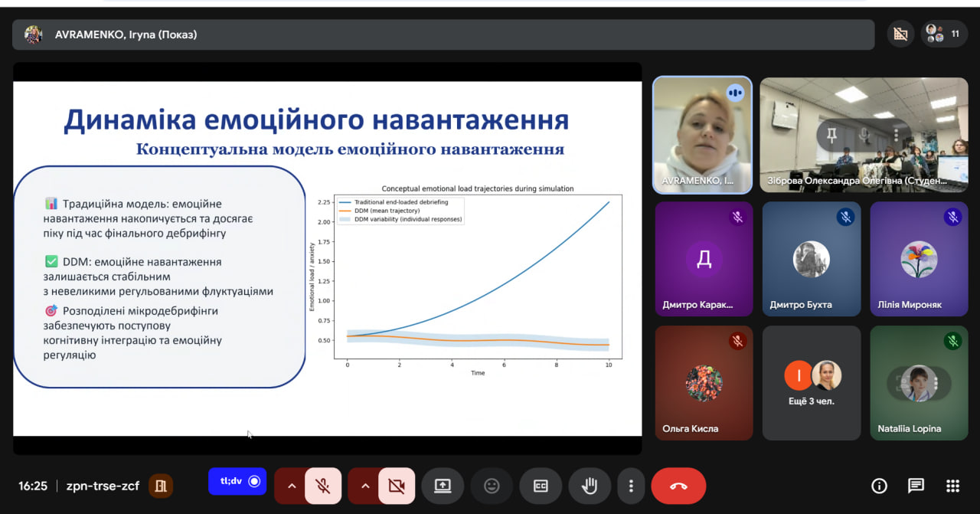Viewport: 980px width, 514px height.
Task: Click the share screen present icon
Action: 443,486
